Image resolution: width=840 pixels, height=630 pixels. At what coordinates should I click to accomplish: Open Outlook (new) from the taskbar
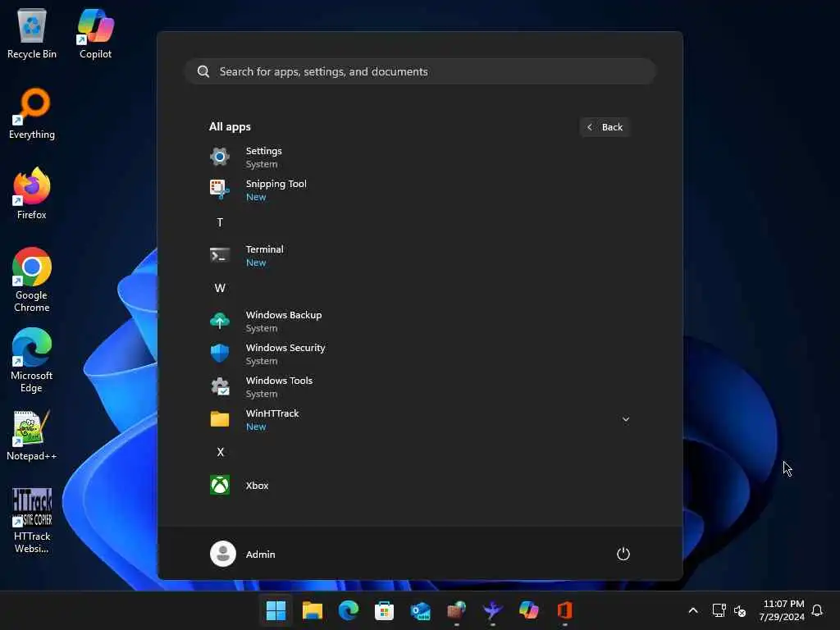pyautogui.click(x=421, y=610)
